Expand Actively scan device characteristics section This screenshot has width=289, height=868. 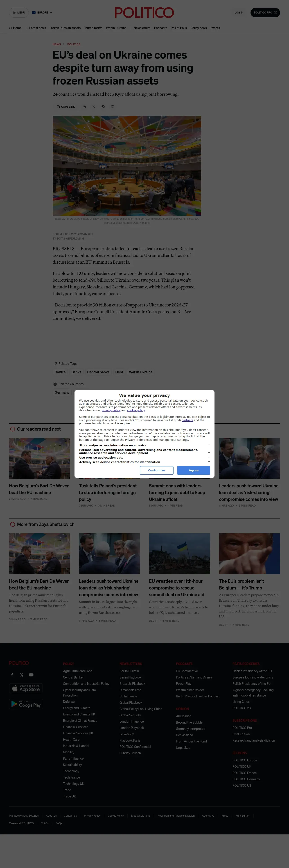point(144,462)
